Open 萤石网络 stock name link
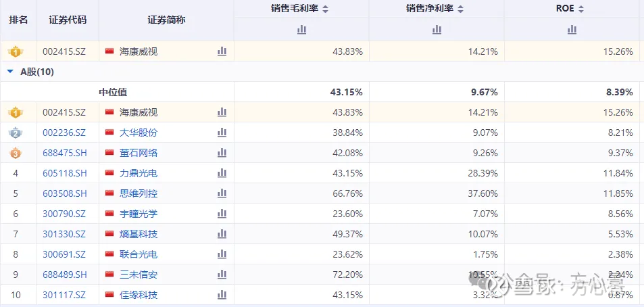 (139, 153)
